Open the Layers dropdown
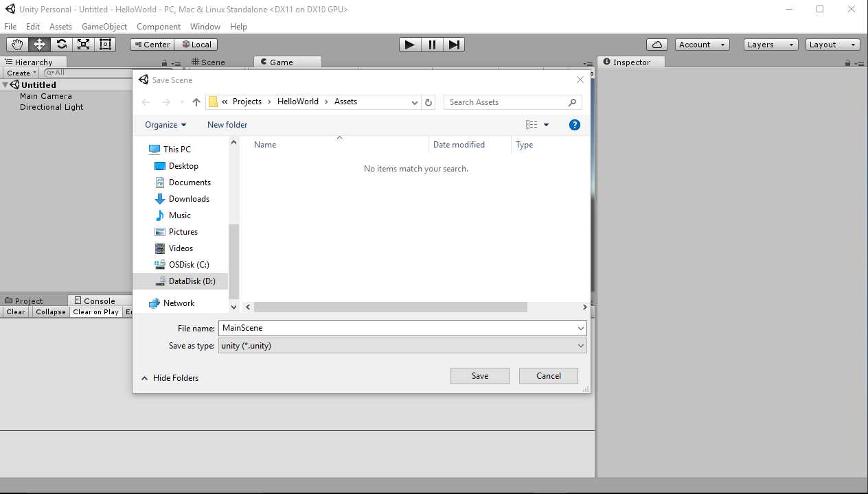This screenshot has width=868, height=494. coord(770,45)
